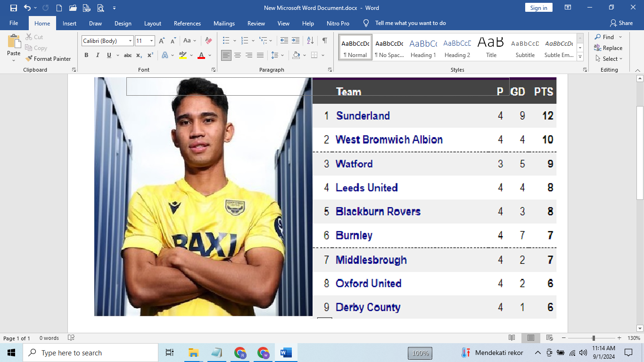Undo the last action
The image size is (644, 362).
pyautogui.click(x=27, y=8)
